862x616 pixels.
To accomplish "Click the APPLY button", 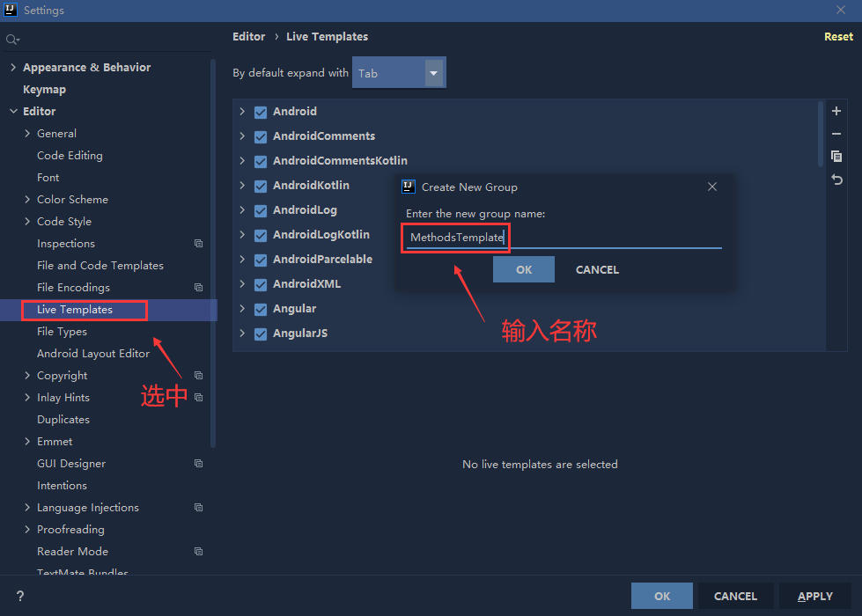I will pyautogui.click(x=815, y=596).
